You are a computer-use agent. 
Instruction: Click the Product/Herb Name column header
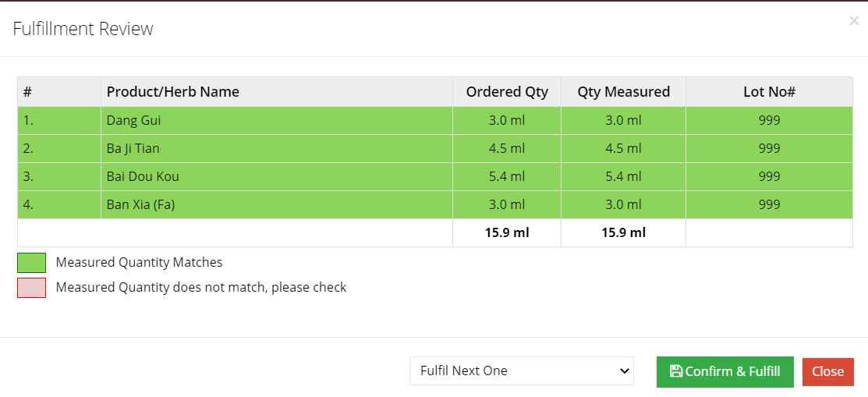[172, 91]
